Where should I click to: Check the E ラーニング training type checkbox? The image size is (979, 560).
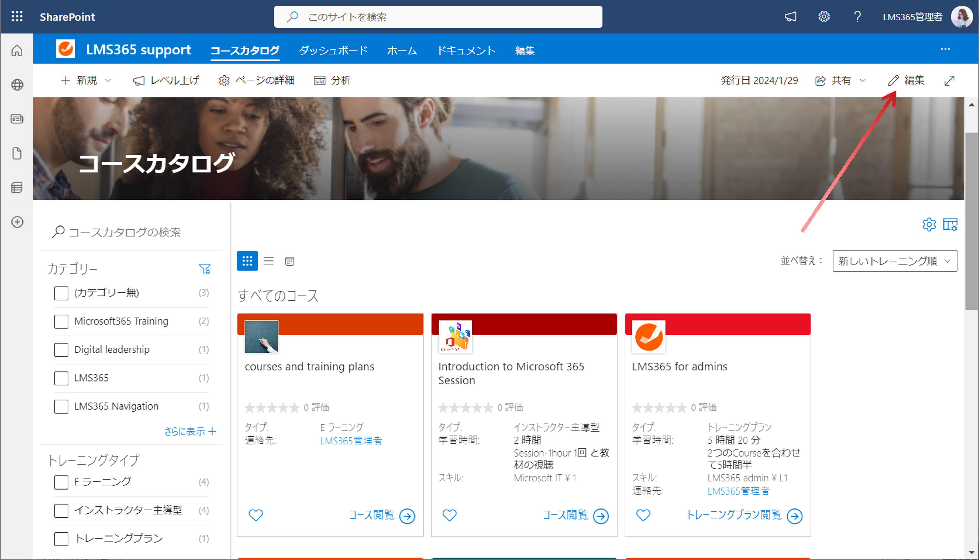[x=61, y=482]
